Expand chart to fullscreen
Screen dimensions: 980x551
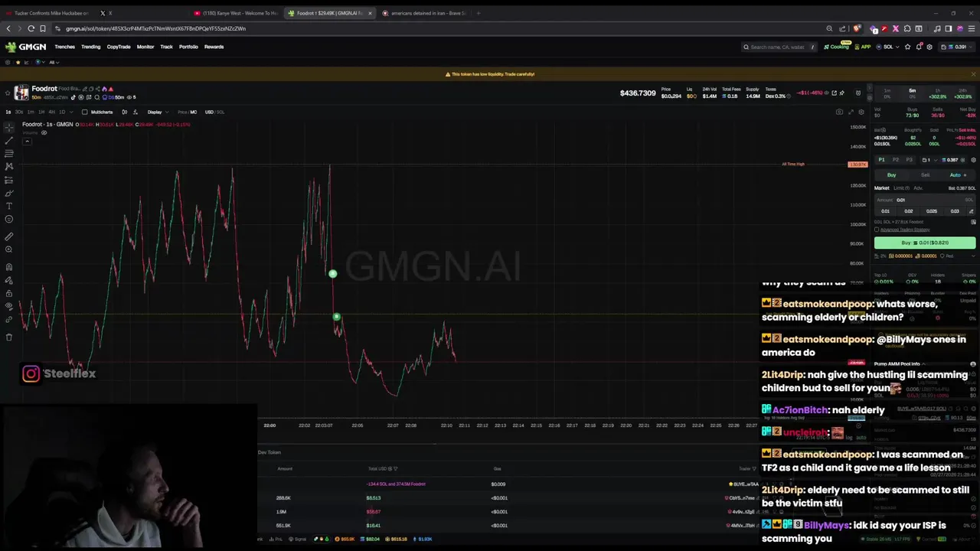click(851, 112)
